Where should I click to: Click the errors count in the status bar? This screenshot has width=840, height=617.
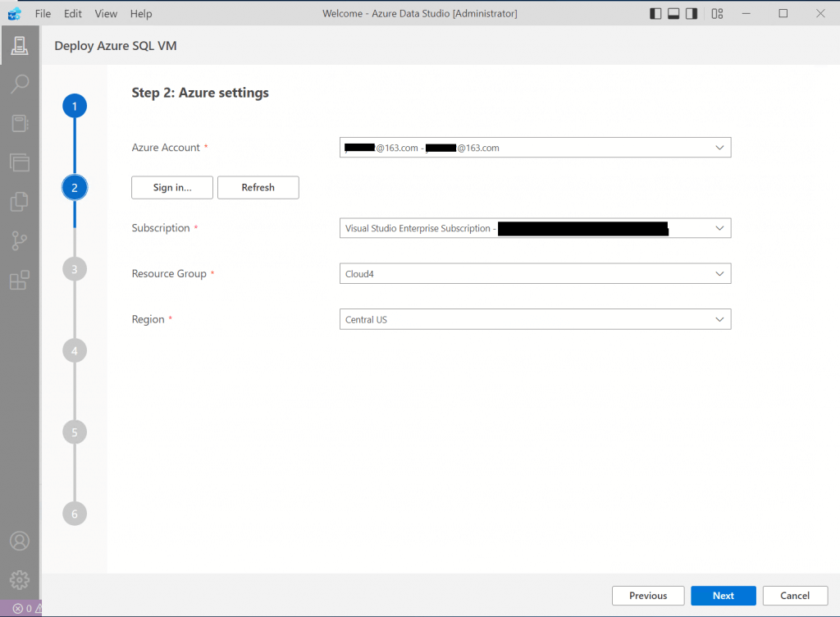(23, 609)
